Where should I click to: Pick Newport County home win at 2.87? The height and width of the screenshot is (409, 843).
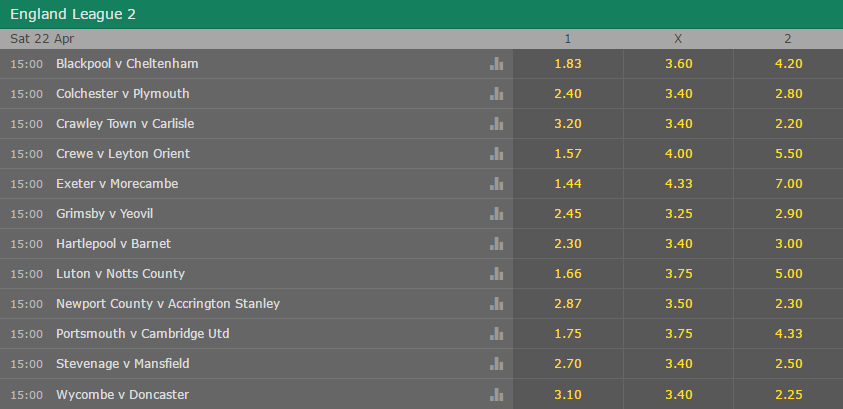(568, 304)
